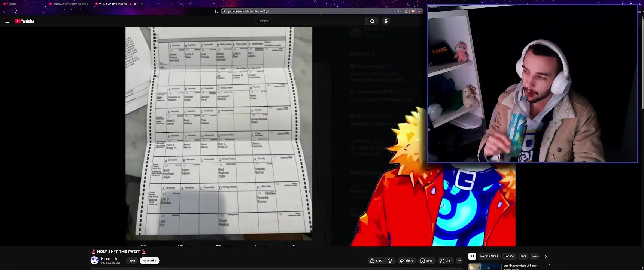Switch to Actual Justice Warrior tab
The image size is (644, 270).
tap(70, 4)
